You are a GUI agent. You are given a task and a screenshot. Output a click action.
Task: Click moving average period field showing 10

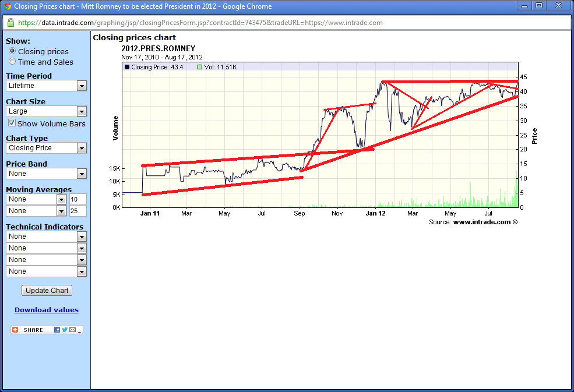(78, 199)
